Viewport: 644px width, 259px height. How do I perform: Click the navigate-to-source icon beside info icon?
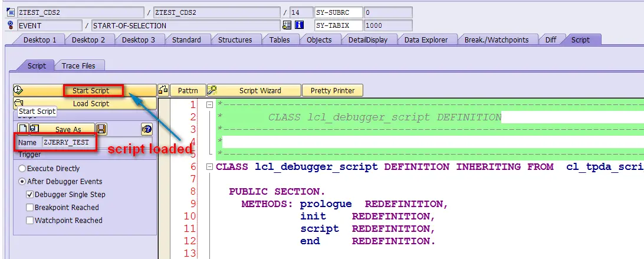(287, 25)
